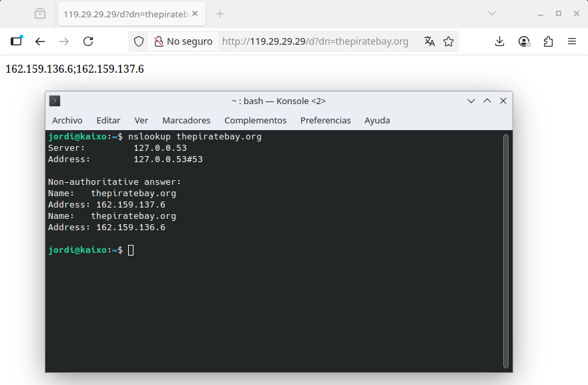588x385 pixels.
Task: Open the extensions puzzle icon
Action: click(548, 41)
